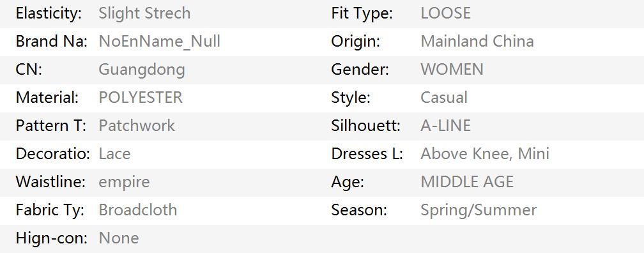
Task: Select the Slight Strech value
Action: click(144, 13)
